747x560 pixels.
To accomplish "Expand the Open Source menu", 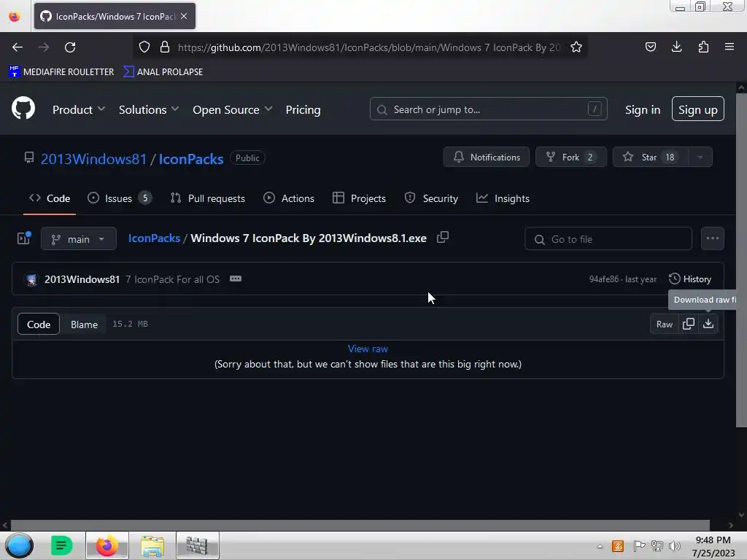I will tap(233, 109).
